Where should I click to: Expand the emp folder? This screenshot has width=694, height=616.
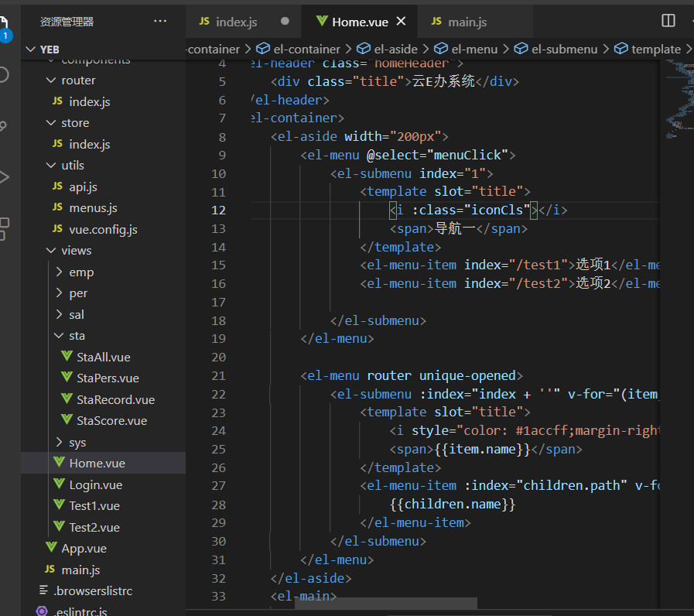click(x=59, y=272)
